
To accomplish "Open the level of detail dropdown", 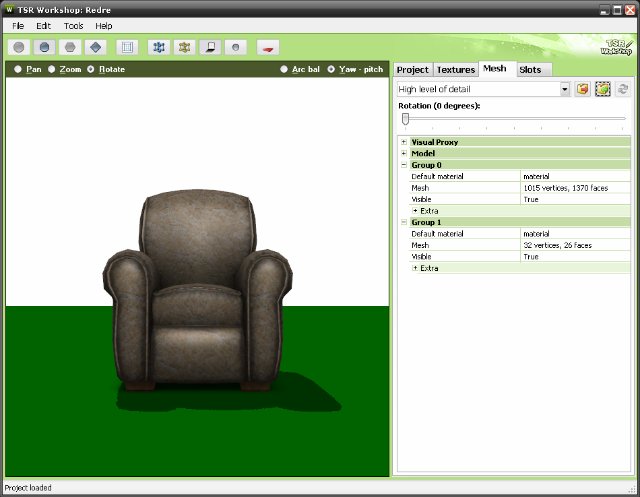I will [x=565, y=89].
